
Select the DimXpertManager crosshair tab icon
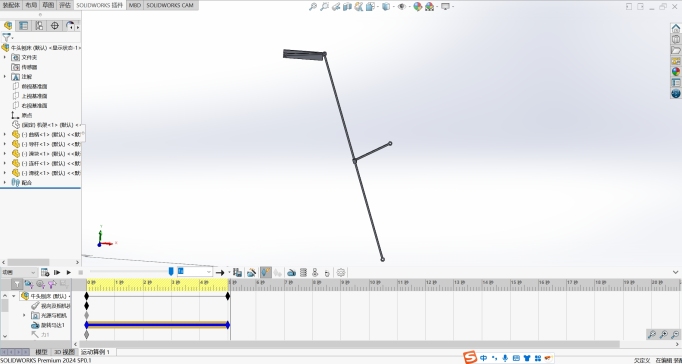coord(55,26)
